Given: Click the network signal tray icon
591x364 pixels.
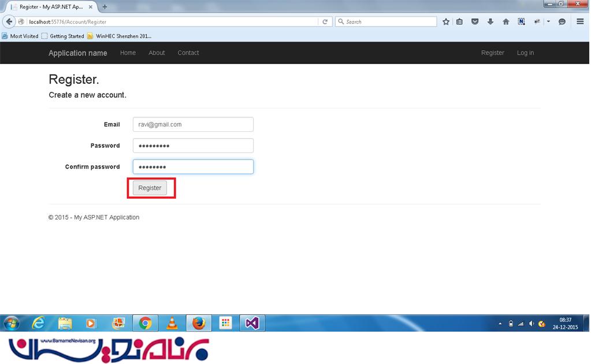Looking at the screenshot, I should pyautogui.click(x=521, y=324).
